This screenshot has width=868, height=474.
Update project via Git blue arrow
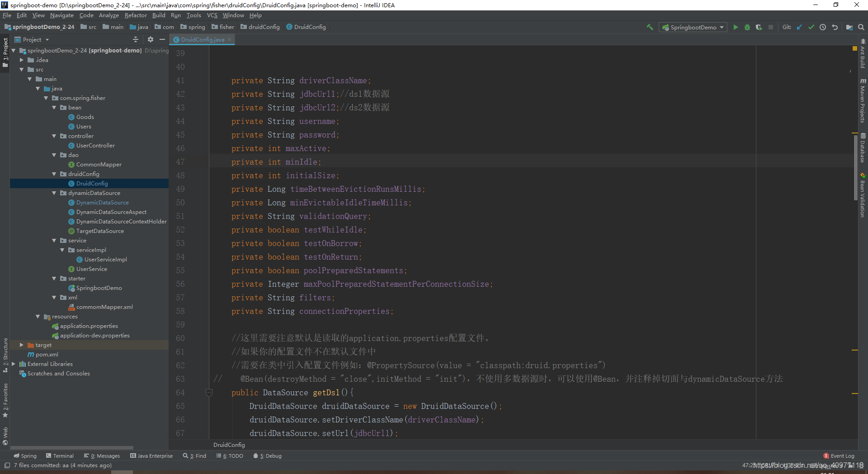click(x=799, y=27)
